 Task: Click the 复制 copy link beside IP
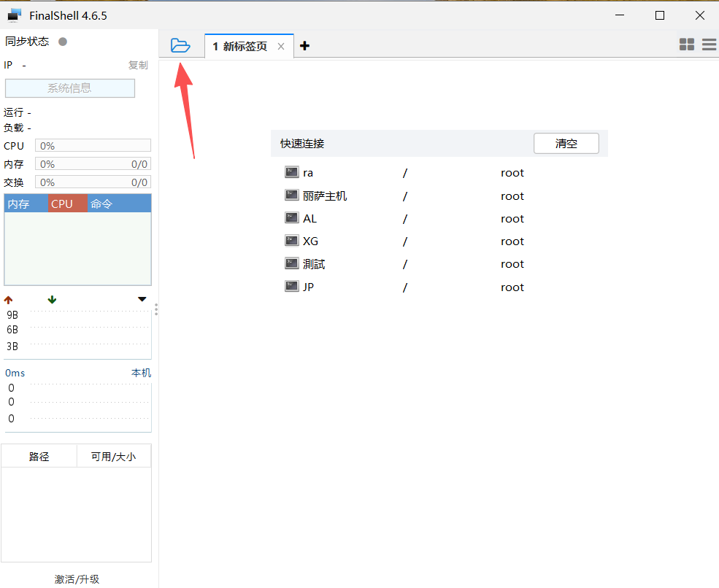click(138, 65)
